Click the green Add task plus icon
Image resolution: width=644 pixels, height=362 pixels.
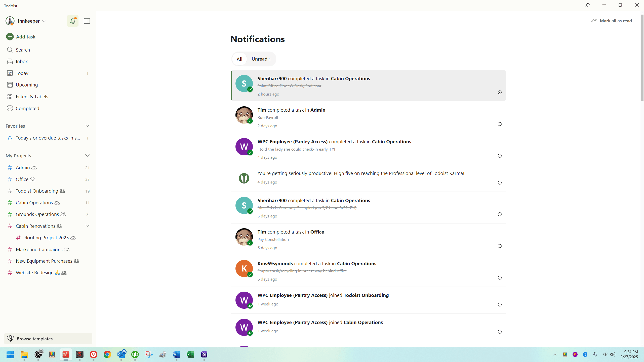(x=10, y=37)
